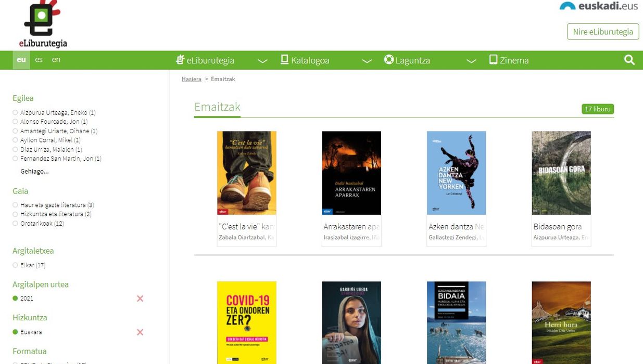Open the Herri hura book cover
643x364 pixels.
click(561, 322)
